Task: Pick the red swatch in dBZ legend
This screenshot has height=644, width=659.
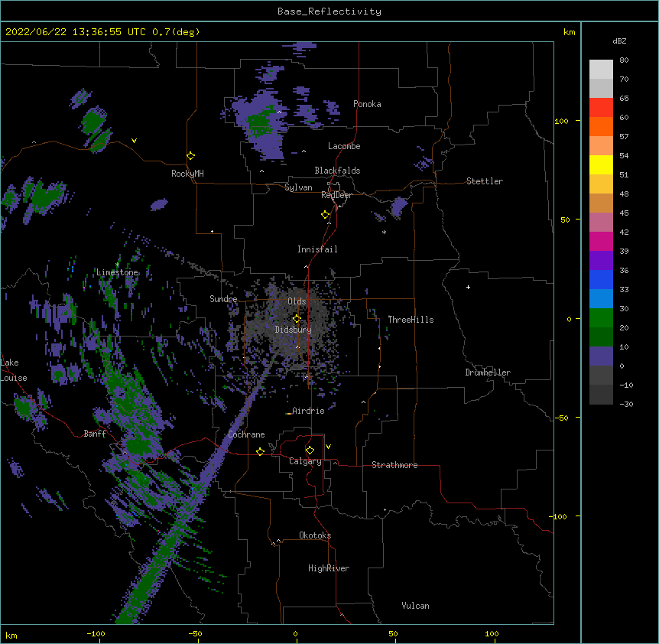Action: tap(601, 108)
